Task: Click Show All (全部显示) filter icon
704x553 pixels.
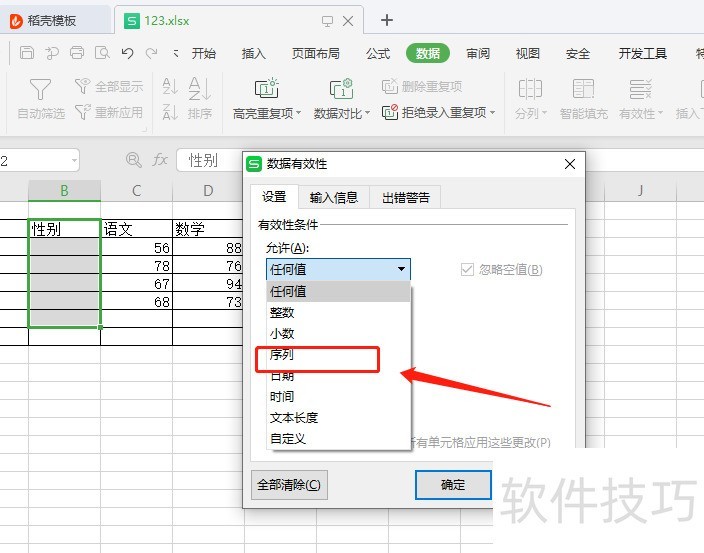Action: [82, 86]
